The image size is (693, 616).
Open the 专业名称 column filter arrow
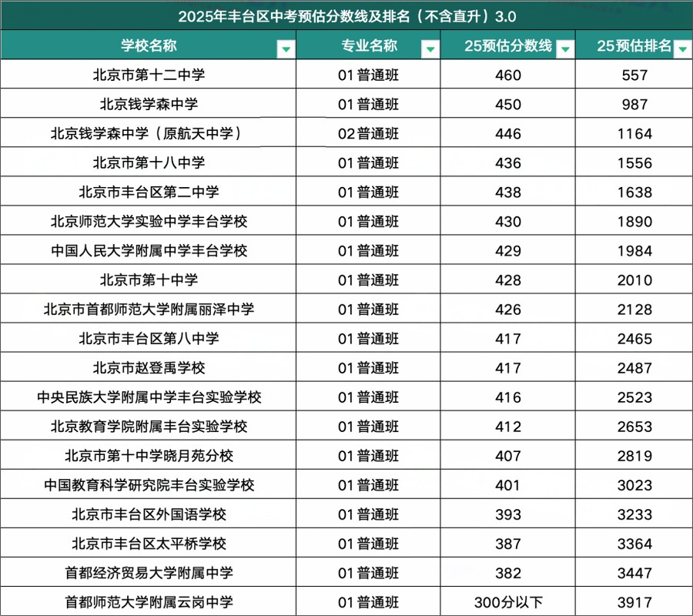click(x=430, y=47)
